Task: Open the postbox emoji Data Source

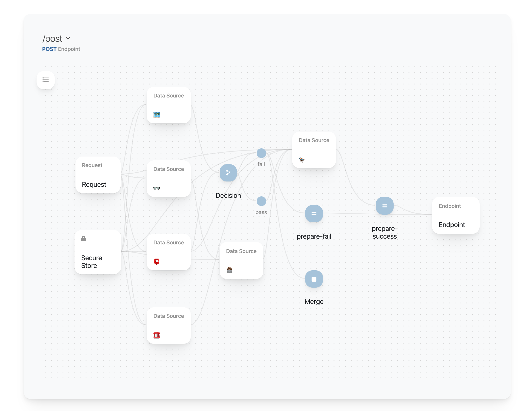Action: pos(169,252)
